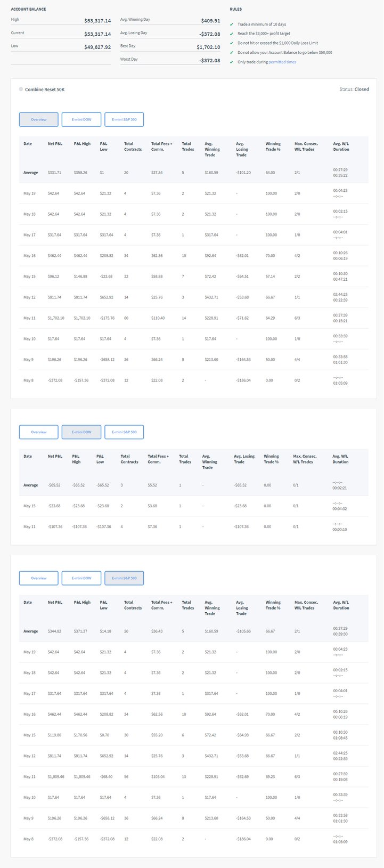Viewport: 384px width, 868px height.
Task: Click the Average row Net P&L value $331.71
Action: (54, 173)
